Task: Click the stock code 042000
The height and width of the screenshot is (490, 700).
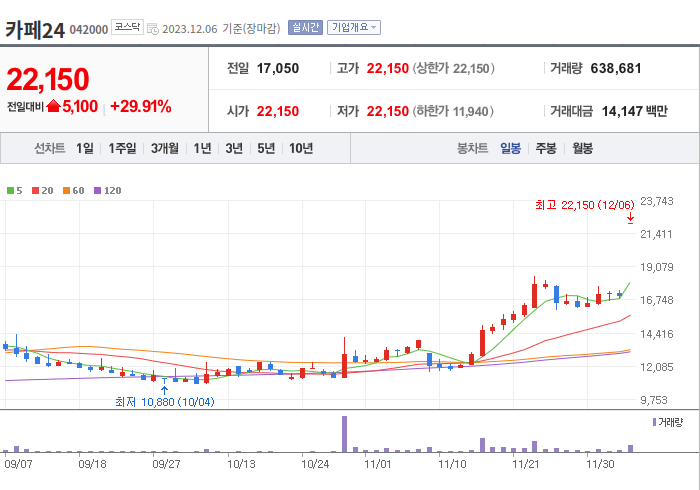Action: click(89, 30)
